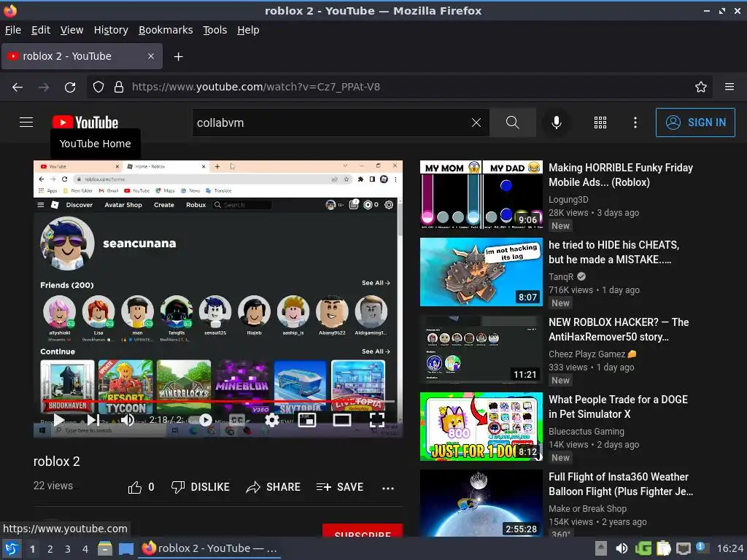Open 'What People Trade for a DOGE' title
This screenshot has height=560, width=747.
619,407
